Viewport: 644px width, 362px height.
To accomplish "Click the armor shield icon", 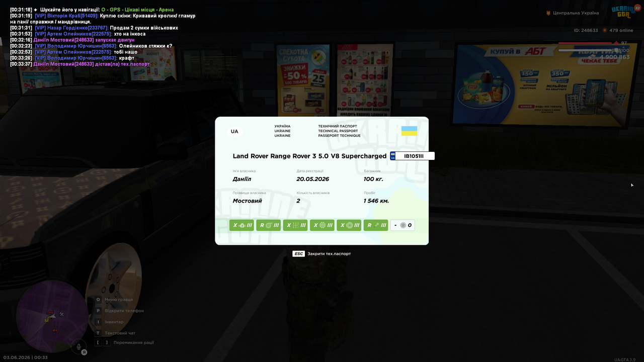I will click(x=616, y=50).
